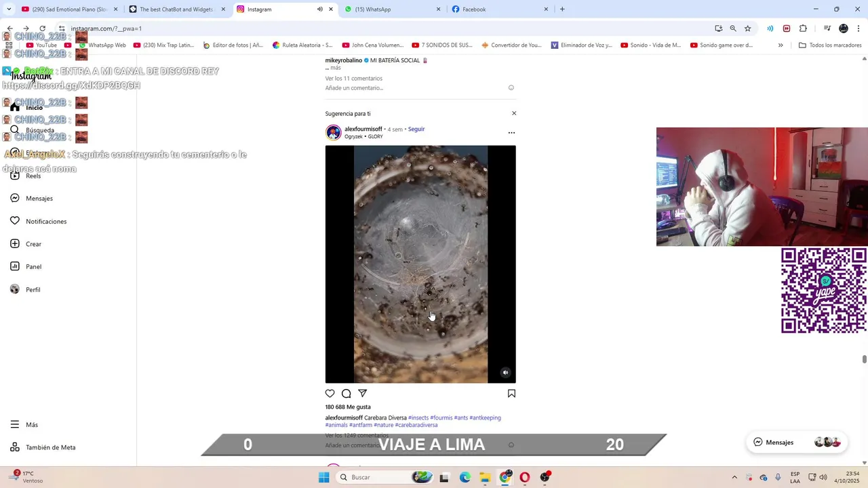The width and height of the screenshot is (868, 488).
Task: Open the emoji picker beside the mikeyrobalino comment field
Action: 511,87
